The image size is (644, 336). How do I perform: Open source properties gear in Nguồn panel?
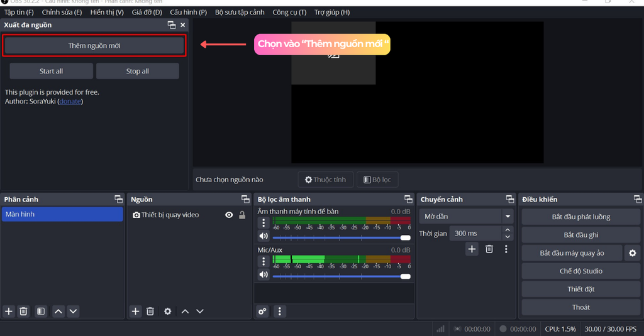(x=167, y=312)
